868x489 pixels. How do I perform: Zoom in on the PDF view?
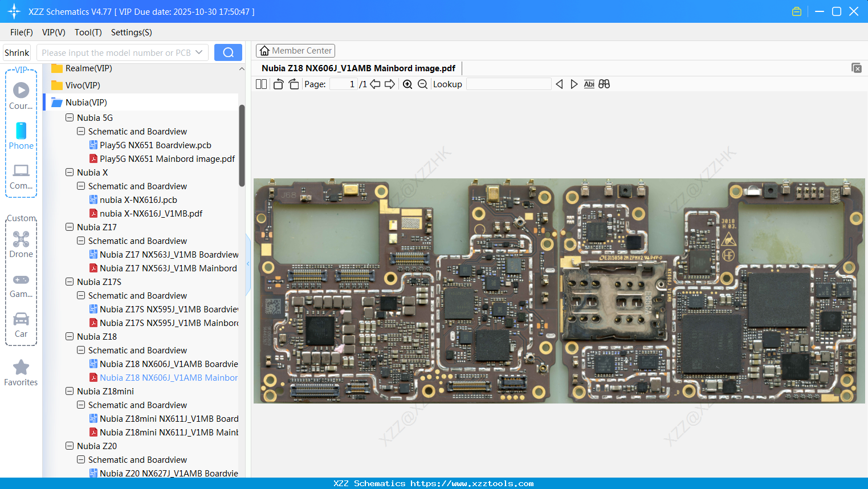point(407,84)
